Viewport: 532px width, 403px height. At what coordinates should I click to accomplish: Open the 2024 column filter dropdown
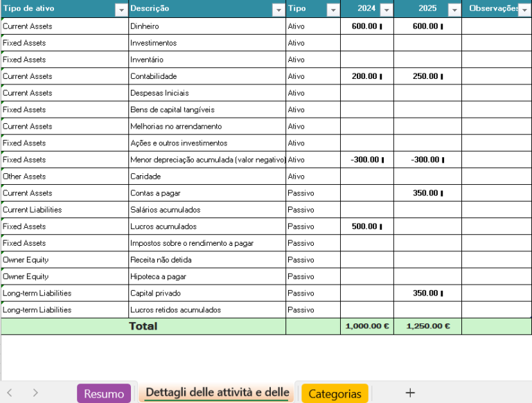click(387, 10)
